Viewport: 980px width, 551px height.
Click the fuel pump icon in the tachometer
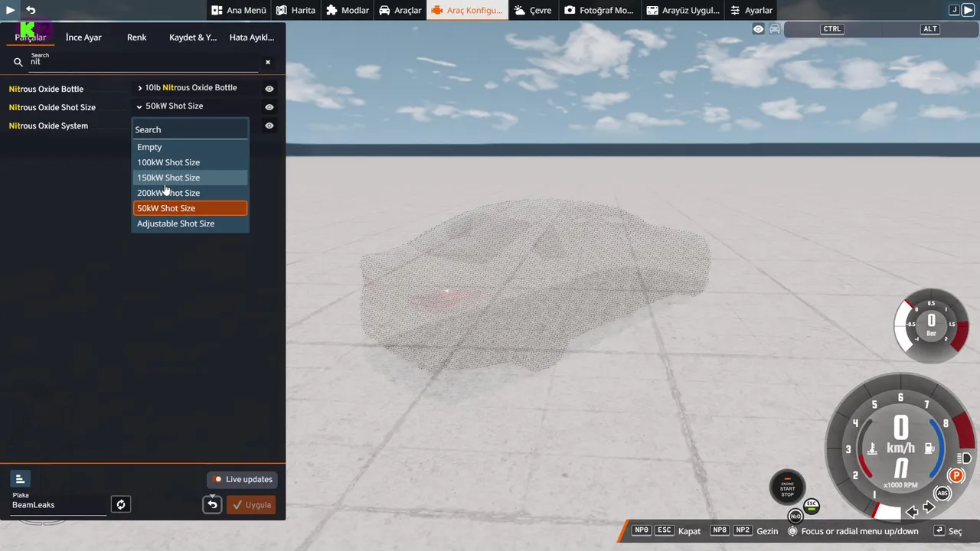pyautogui.click(x=929, y=448)
